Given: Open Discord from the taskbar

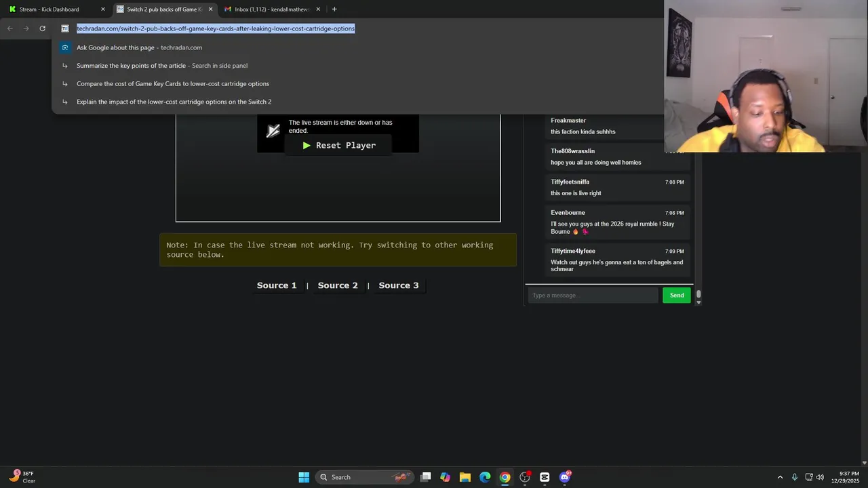Looking at the screenshot, I should click(565, 477).
